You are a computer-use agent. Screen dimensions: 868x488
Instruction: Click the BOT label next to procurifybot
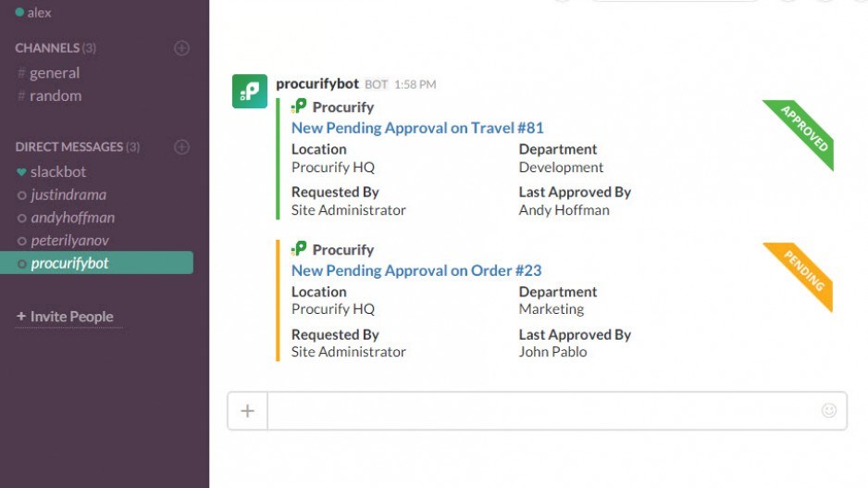[x=376, y=84]
